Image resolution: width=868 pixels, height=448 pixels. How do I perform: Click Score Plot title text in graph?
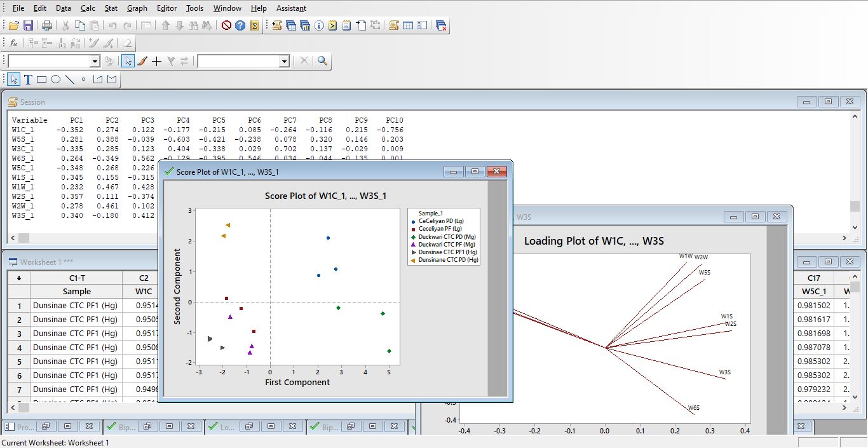click(325, 196)
